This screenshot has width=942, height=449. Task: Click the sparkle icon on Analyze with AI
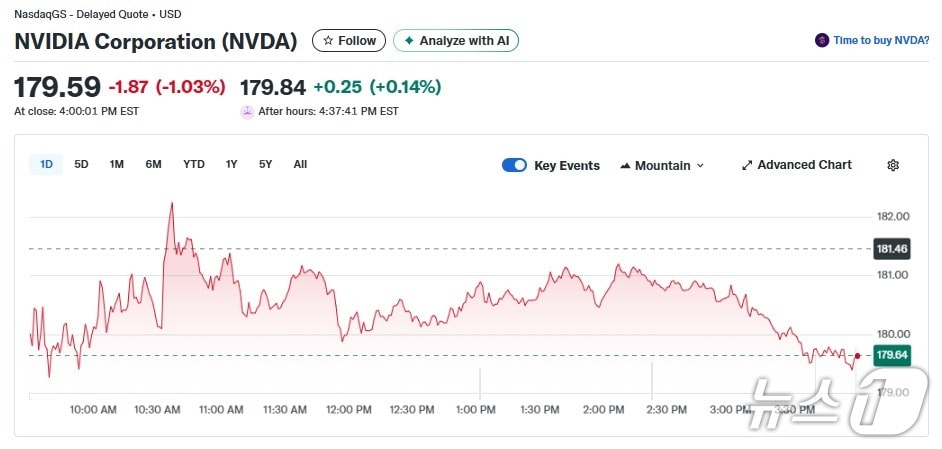[408, 41]
